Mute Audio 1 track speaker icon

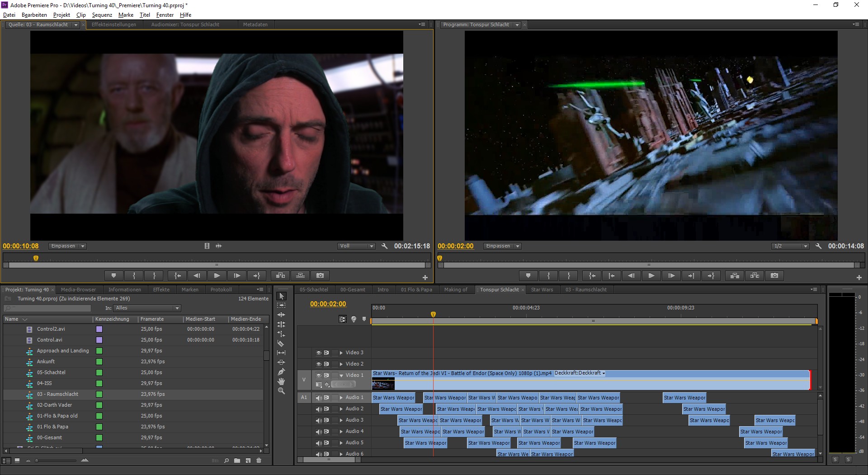point(318,398)
